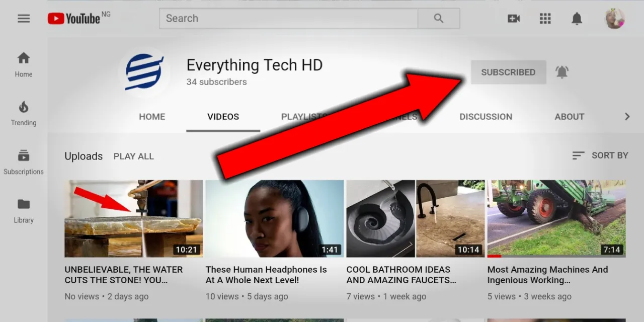Open the account avatar menu

[x=614, y=19]
